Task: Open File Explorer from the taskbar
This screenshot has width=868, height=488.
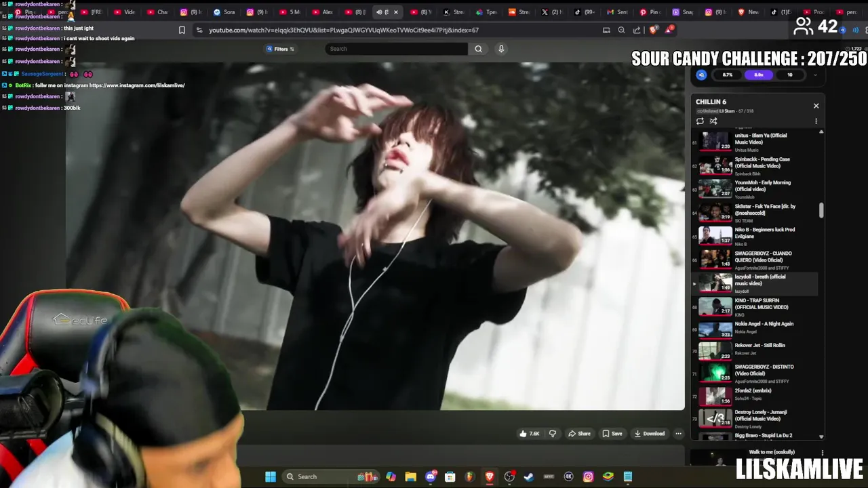Action: tap(410, 476)
